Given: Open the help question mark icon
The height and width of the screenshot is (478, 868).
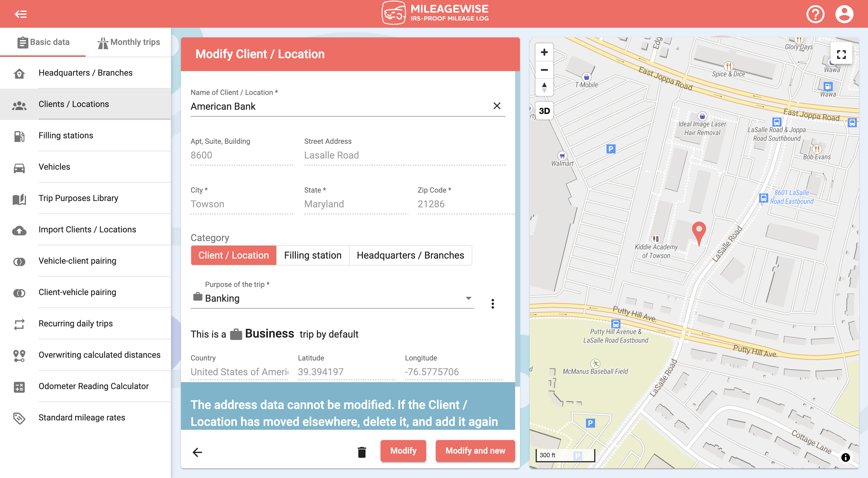Looking at the screenshot, I should pos(815,14).
